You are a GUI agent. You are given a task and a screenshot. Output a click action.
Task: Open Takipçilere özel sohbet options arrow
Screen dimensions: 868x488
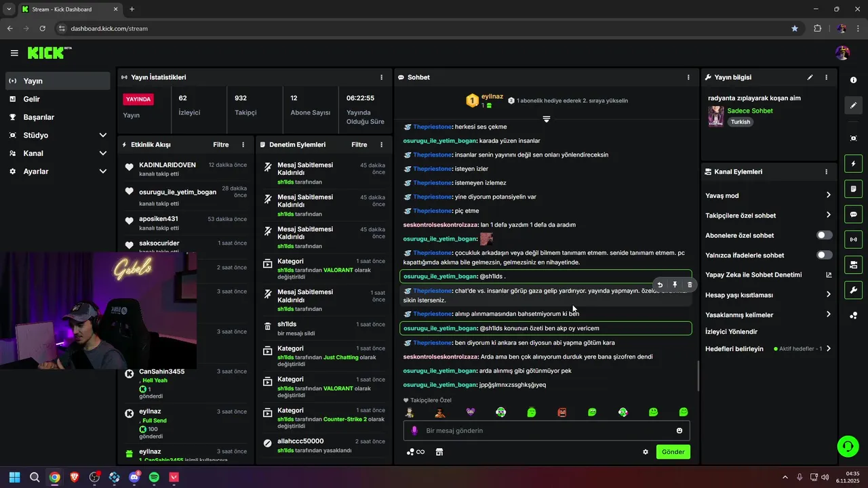(x=828, y=215)
